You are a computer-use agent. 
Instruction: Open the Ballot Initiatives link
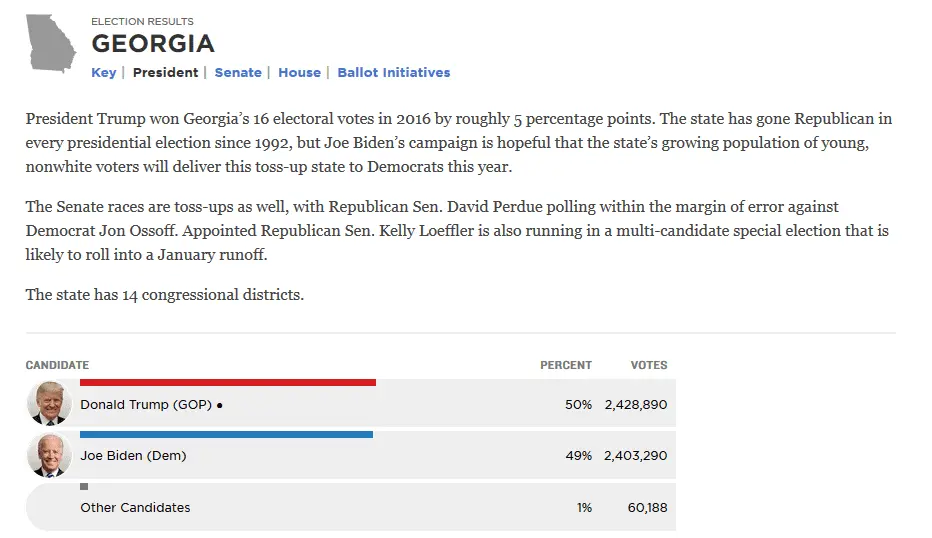coord(394,73)
